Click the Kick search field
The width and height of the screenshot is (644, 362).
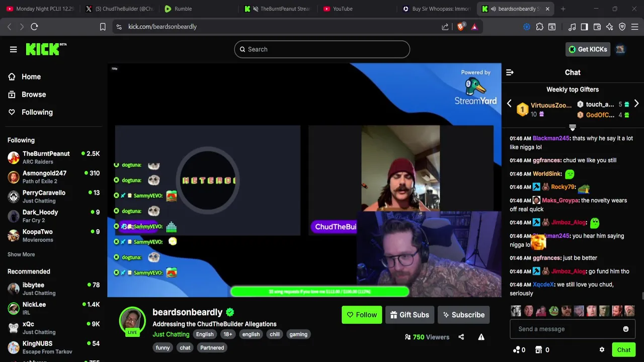[x=322, y=49]
